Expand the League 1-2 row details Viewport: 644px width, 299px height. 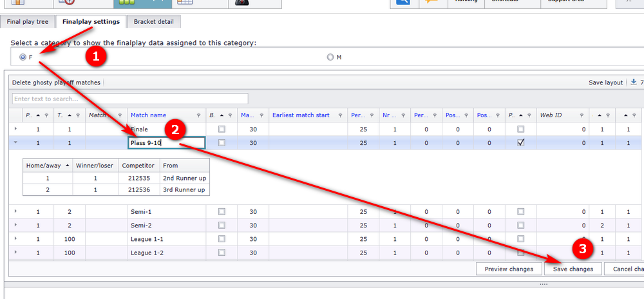tap(15, 253)
